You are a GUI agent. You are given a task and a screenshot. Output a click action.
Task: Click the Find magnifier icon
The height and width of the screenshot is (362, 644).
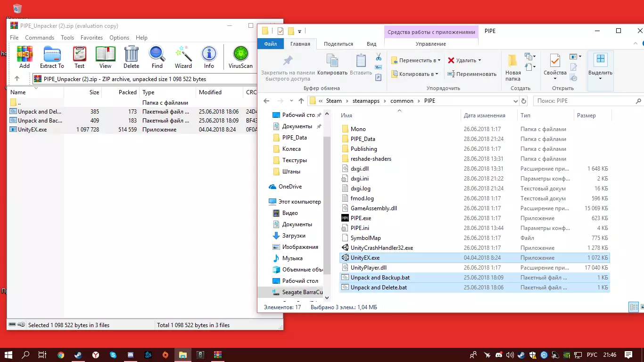[157, 57]
